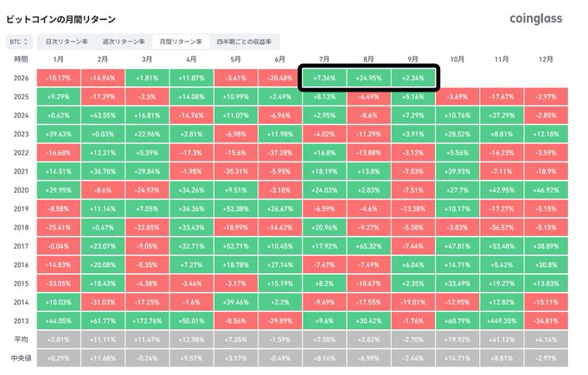Click 2026 August cell +24.95%
The image size is (588, 375).
(x=368, y=78)
